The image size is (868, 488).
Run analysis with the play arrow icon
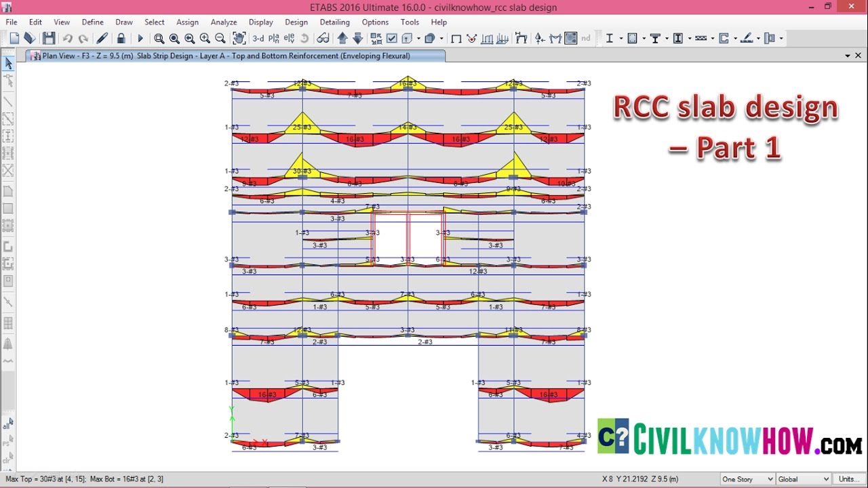click(140, 39)
